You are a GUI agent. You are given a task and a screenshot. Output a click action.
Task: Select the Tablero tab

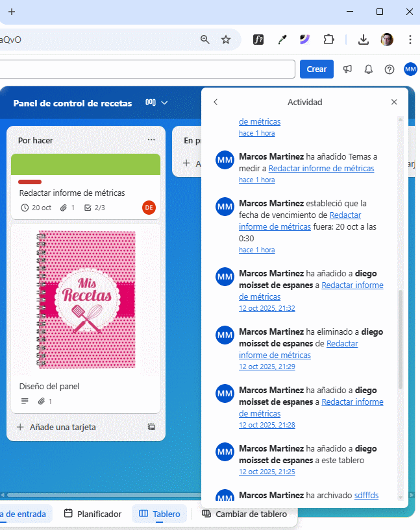coord(160,514)
